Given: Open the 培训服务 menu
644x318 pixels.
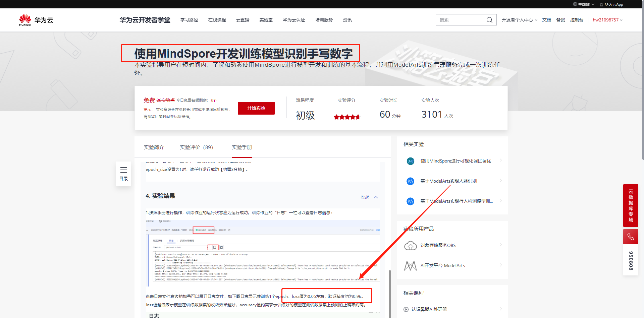Looking at the screenshot, I should (x=324, y=20).
